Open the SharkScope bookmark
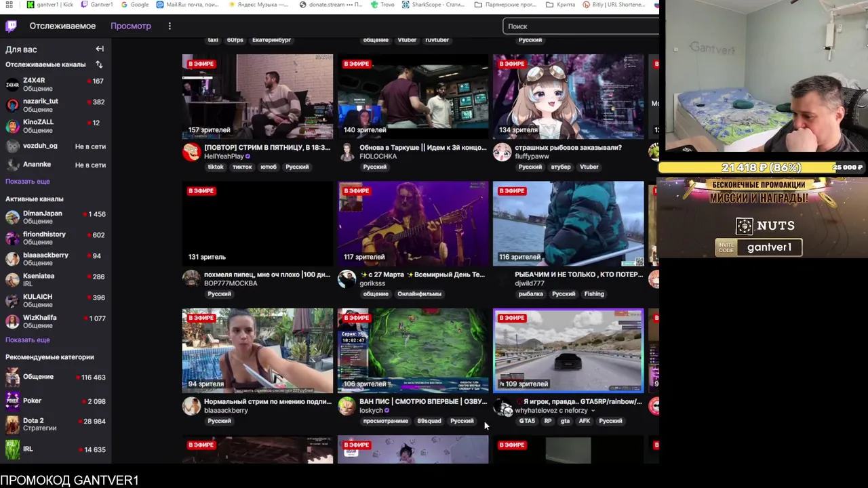Screen dimensions: 868x488 433,5
